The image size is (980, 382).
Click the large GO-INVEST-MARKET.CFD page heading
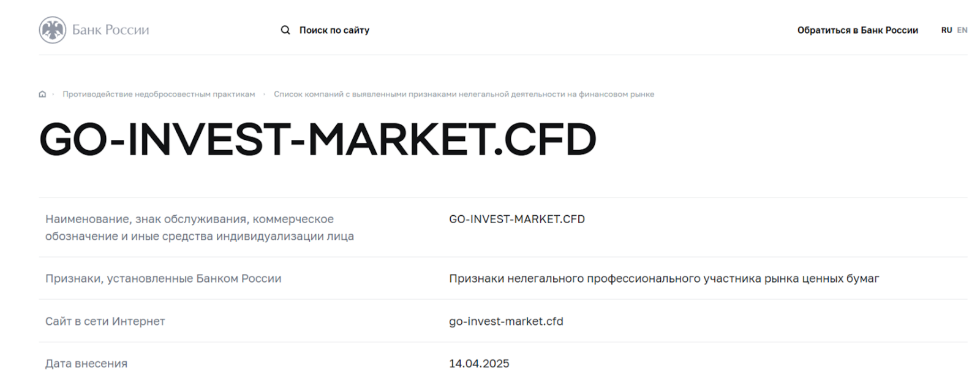317,139
